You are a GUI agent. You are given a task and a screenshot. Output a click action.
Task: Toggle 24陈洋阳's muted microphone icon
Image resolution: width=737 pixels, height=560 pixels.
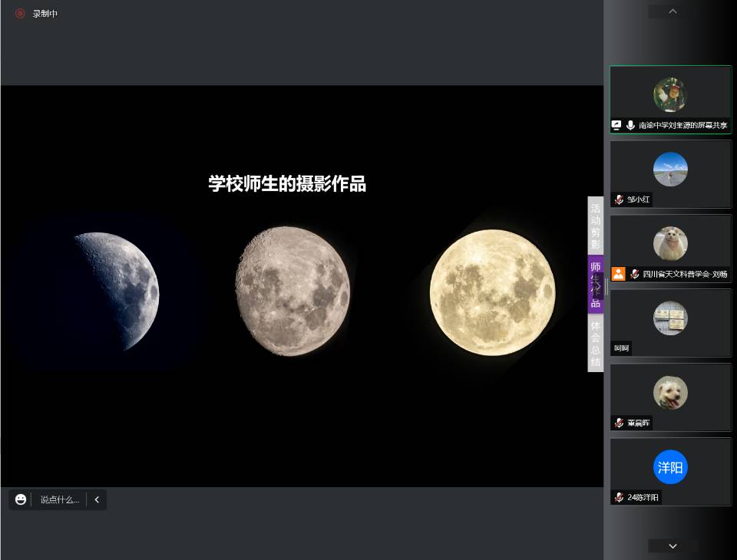(619, 497)
